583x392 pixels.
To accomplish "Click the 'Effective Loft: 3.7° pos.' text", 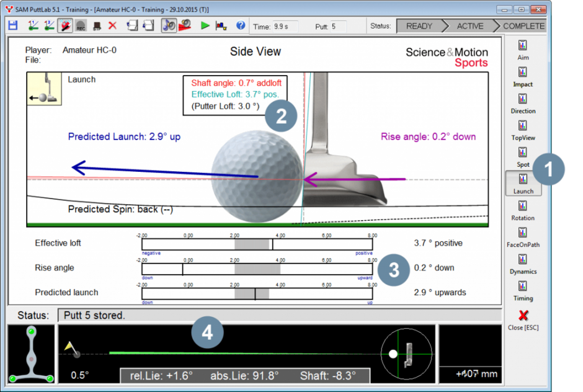I will 235,94.
